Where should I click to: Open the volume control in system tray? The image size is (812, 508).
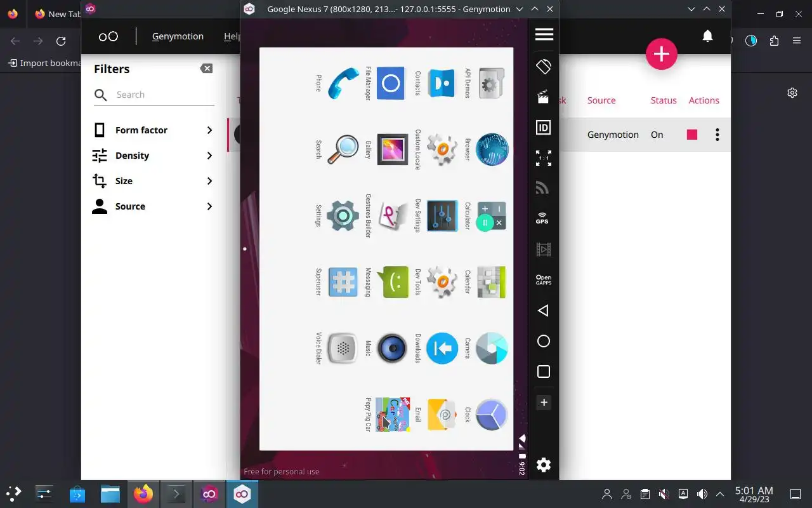702,494
